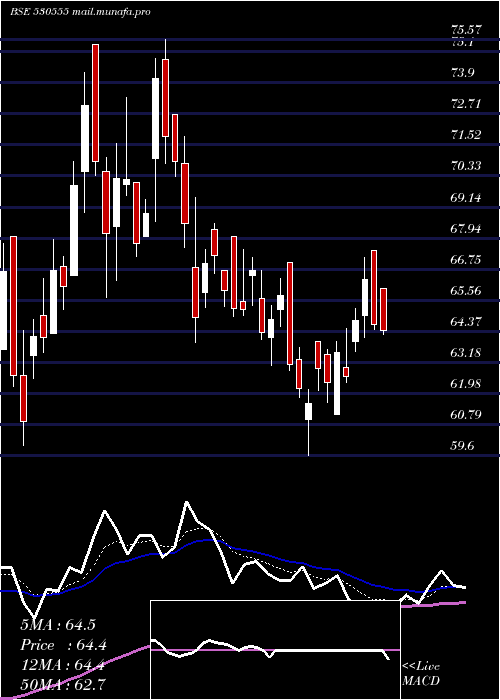Click the 60.79 price level label

coord(466,415)
